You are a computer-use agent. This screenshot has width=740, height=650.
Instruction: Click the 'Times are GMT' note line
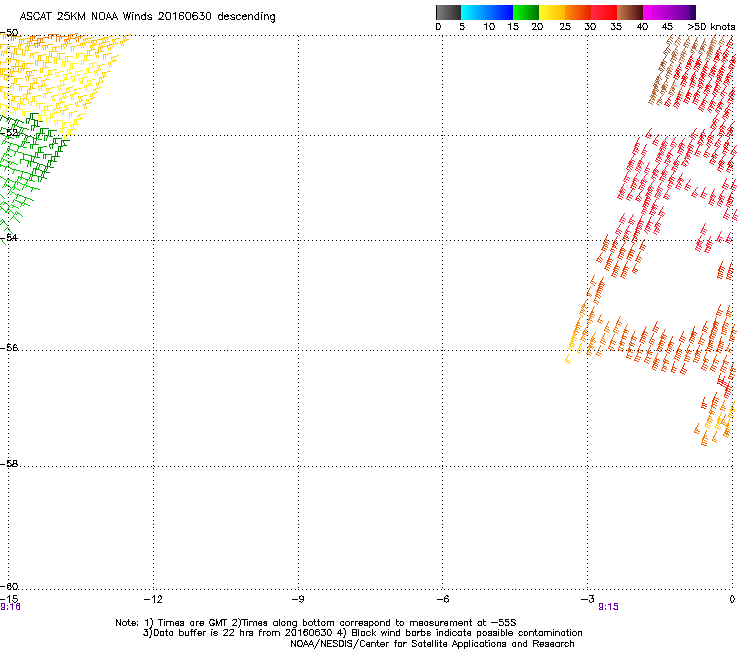(x=316, y=623)
